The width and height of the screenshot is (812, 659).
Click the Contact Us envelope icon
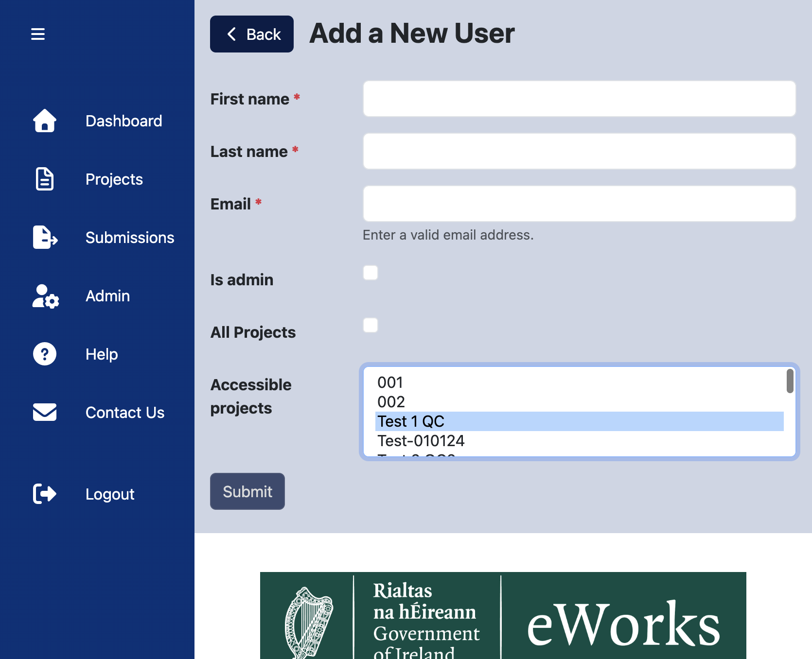tap(45, 412)
